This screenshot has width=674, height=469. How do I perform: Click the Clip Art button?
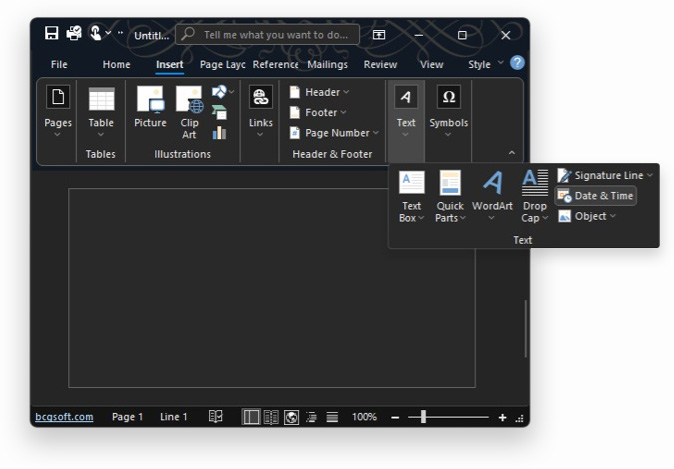(189, 112)
